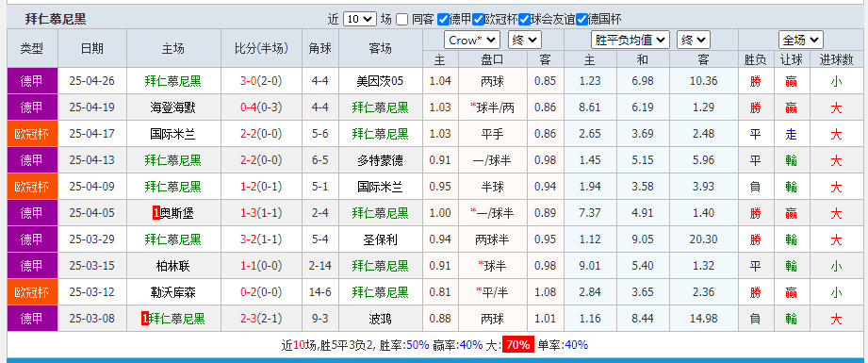The width and height of the screenshot is (868, 363).
Task: Click the 让球 column header
Action: [x=791, y=59]
